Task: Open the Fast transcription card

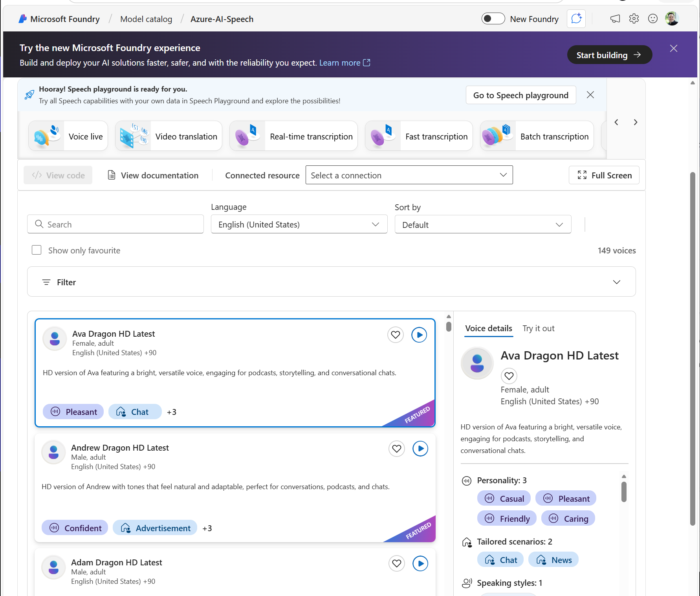Action: 419,136
